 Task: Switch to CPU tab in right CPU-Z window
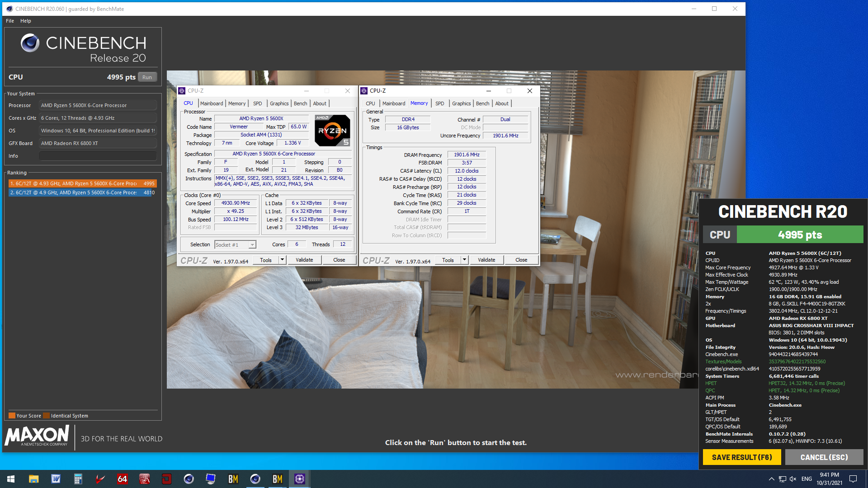coord(370,103)
